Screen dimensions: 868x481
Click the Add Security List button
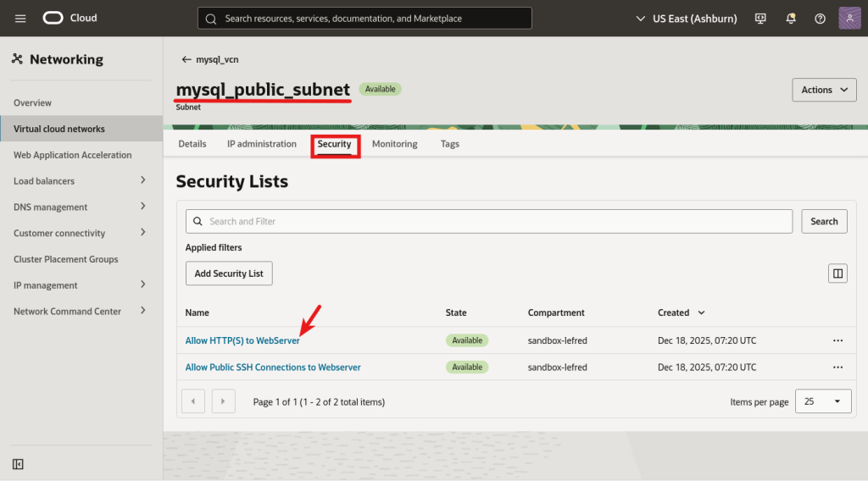[229, 274]
